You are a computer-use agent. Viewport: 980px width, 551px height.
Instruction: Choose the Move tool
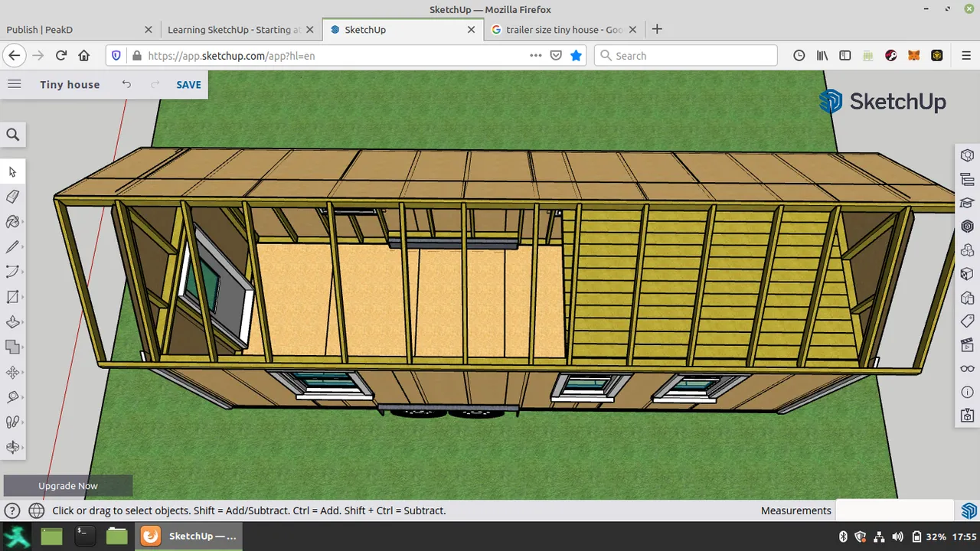(13, 372)
